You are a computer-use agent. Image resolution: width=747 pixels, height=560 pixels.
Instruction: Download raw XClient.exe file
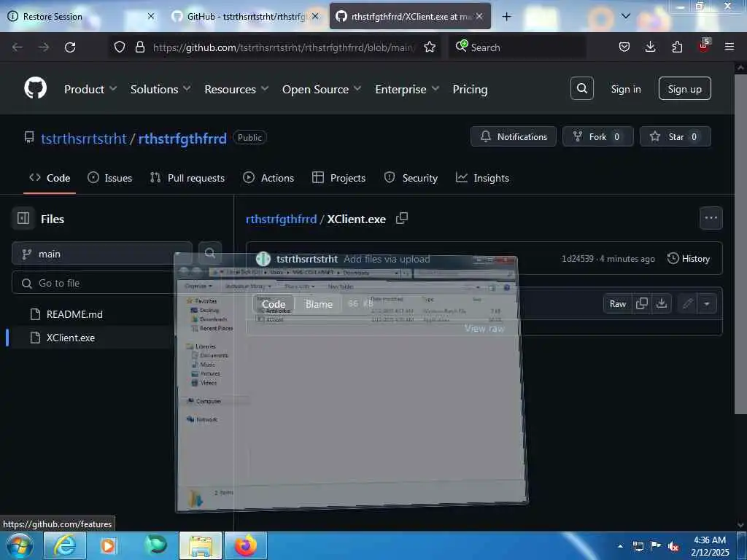point(661,303)
